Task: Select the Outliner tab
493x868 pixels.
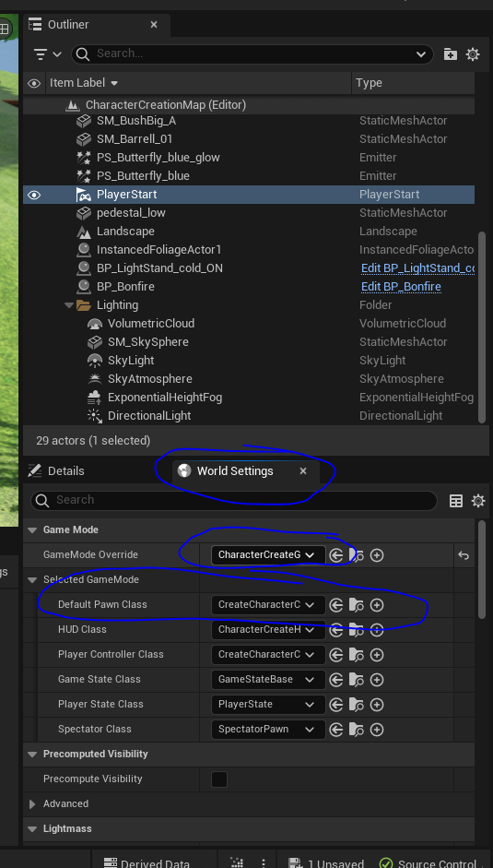Action: pyautogui.click(x=68, y=25)
